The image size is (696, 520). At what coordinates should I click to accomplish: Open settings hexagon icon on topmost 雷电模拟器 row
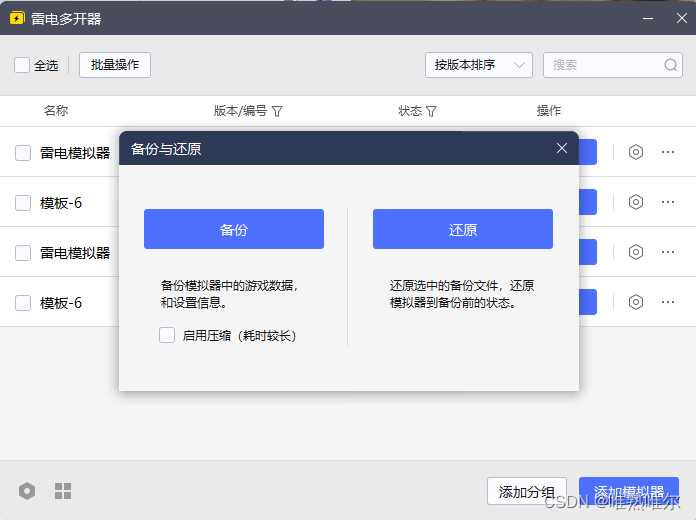tap(636, 152)
